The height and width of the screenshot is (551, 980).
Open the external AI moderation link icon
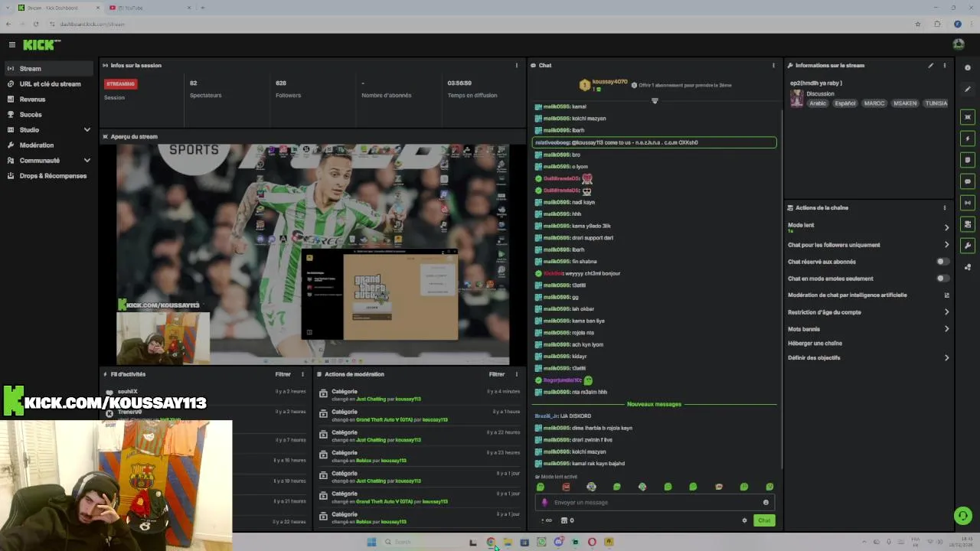(x=946, y=295)
